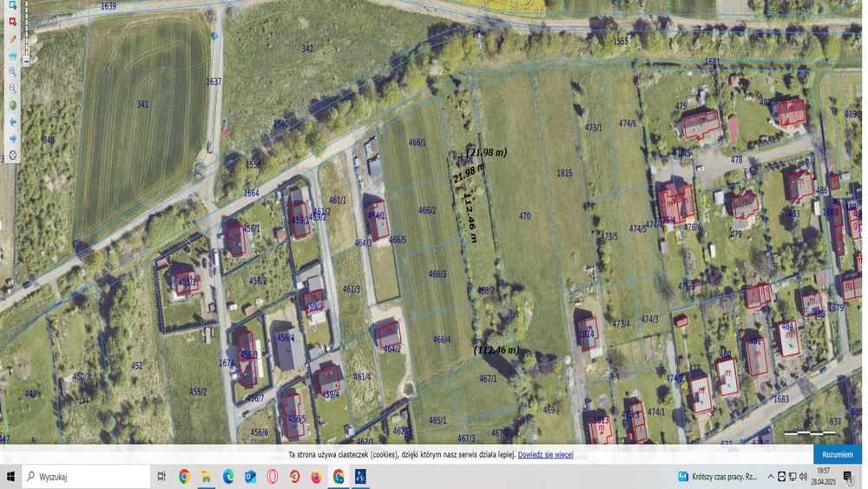Open the Dowiedz się więcej link
Image resolution: width=868 pixels, height=489 pixels.
click(545, 454)
